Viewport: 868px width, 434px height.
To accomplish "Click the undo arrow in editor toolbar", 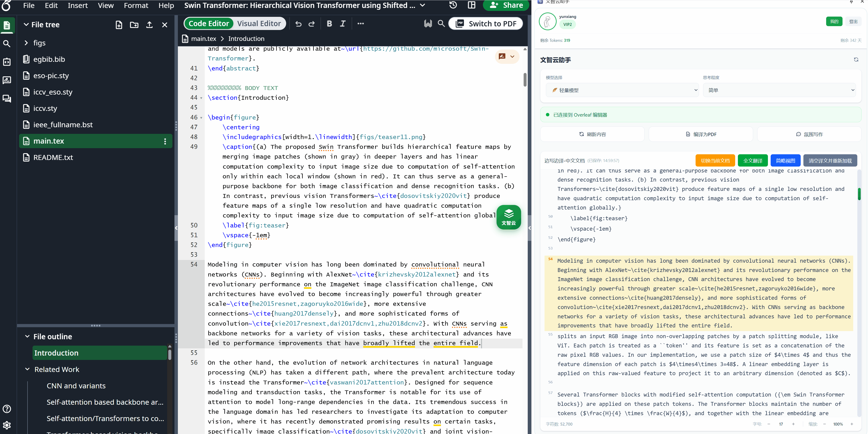I will click(x=298, y=24).
